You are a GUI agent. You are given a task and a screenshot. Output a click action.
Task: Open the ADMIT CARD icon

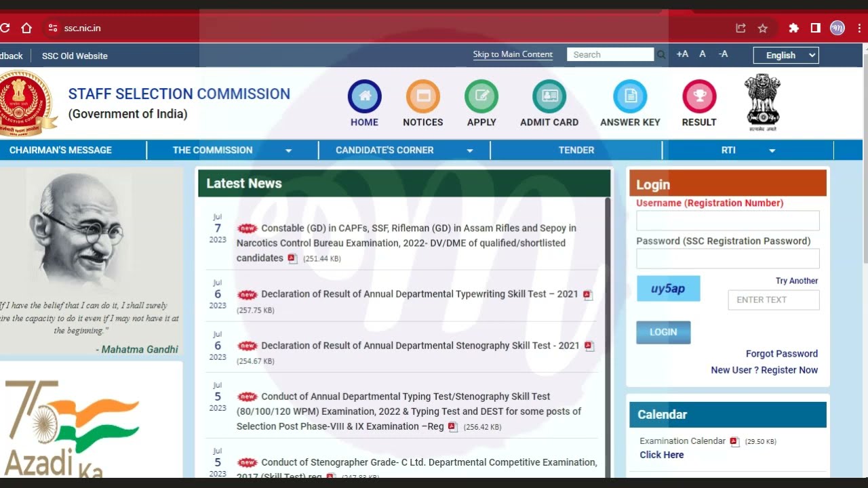click(x=549, y=96)
